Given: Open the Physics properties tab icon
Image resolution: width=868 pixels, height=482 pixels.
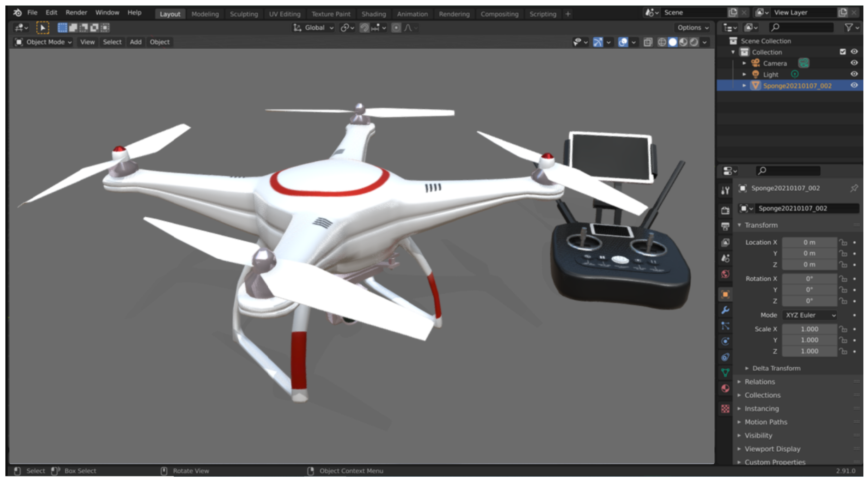Looking at the screenshot, I should tap(725, 341).
